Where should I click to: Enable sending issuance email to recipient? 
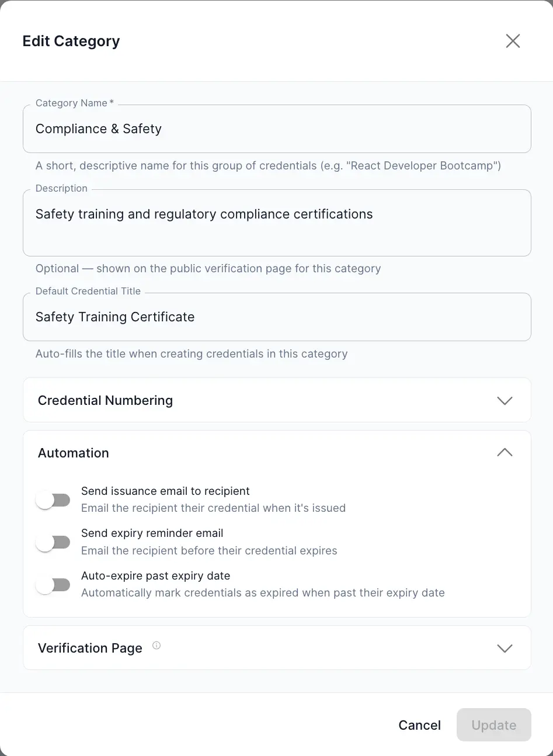53,500
